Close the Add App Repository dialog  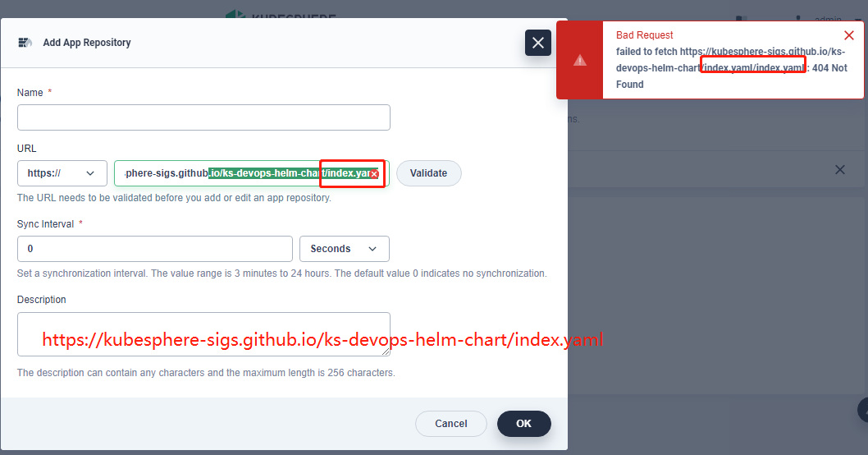pos(537,43)
